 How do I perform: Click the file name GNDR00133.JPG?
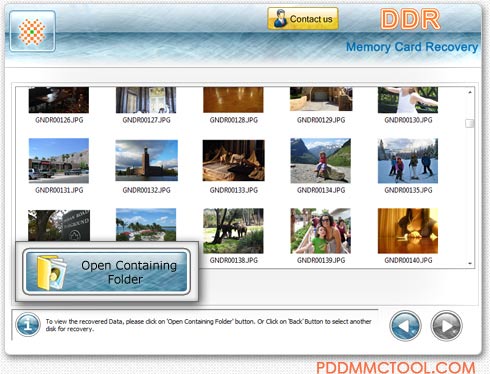pos(234,190)
